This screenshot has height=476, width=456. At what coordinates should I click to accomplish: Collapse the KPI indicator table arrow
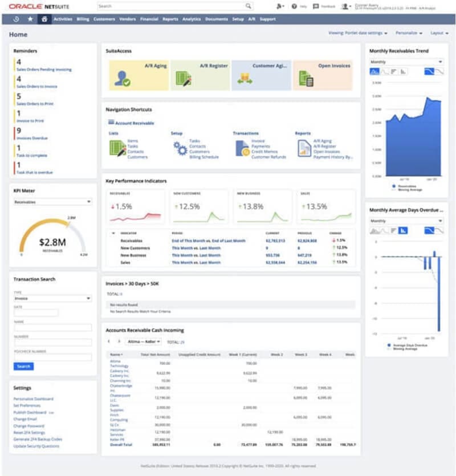(113, 233)
